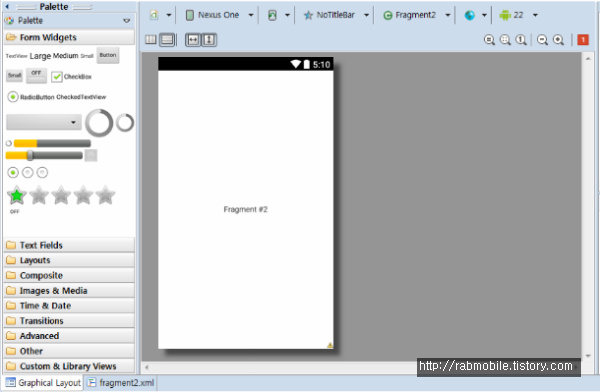This screenshot has width=600, height=392.
Task: Select the large ProgressBar circle widget
Action: [x=99, y=123]
